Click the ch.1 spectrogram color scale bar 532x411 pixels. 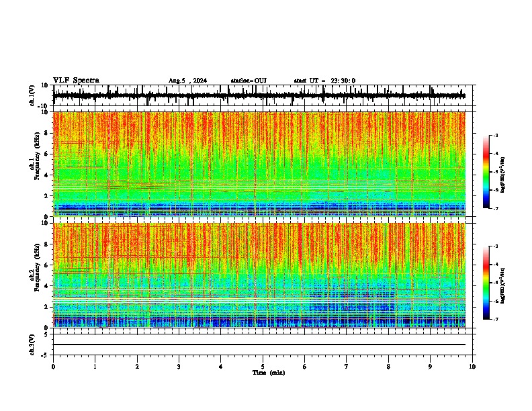coord(486,172)
